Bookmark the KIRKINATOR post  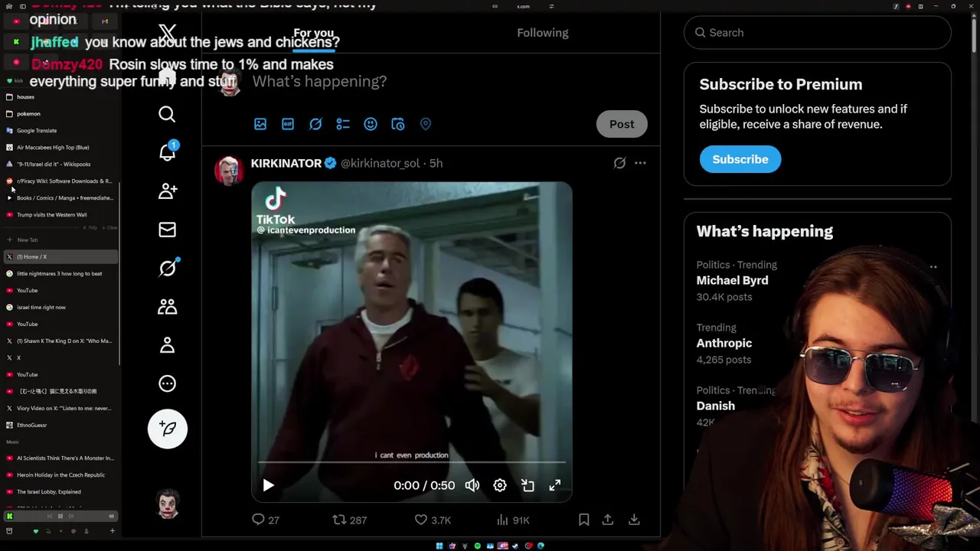click(583, 520)
